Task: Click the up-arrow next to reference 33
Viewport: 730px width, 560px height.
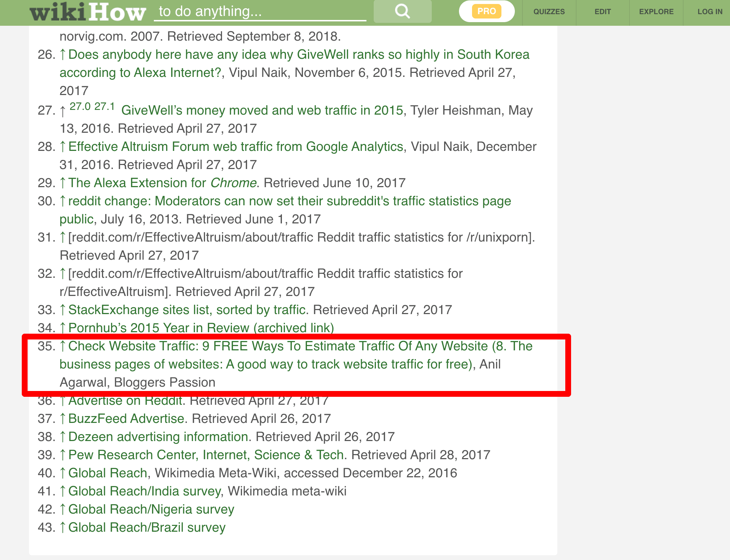Action: (x=62, y=310)
